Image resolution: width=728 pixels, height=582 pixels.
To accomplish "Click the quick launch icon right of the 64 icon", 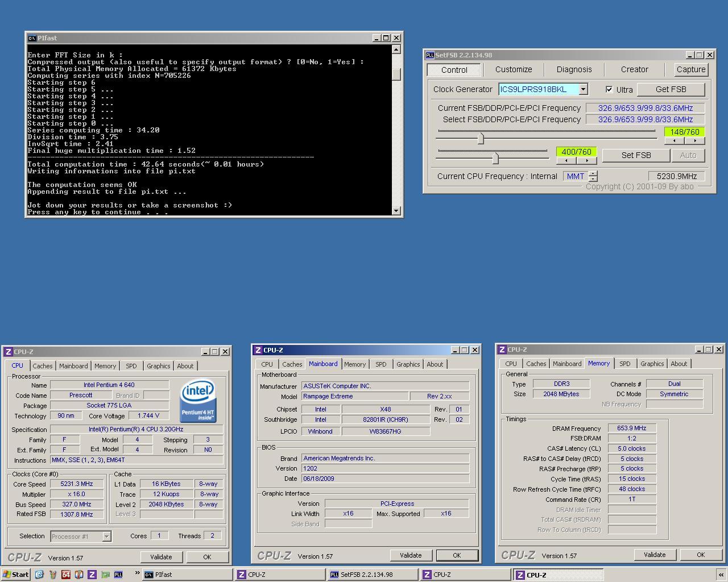I will [x=79, y=575].
